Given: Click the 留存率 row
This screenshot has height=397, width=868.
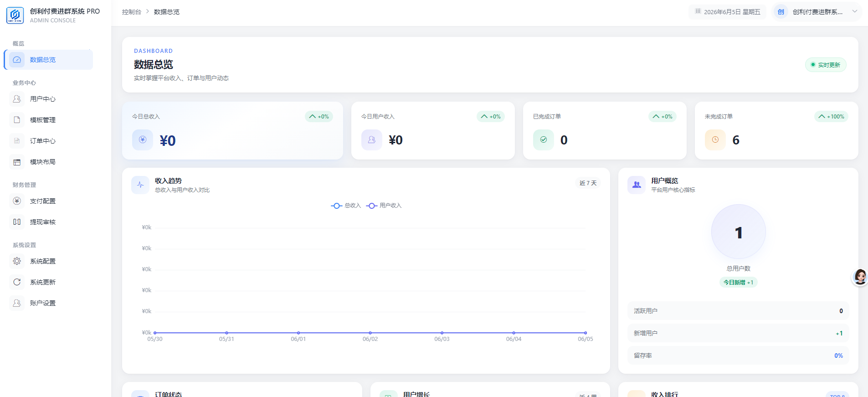Looking at the screenshot, I should (x=738, y=356).
